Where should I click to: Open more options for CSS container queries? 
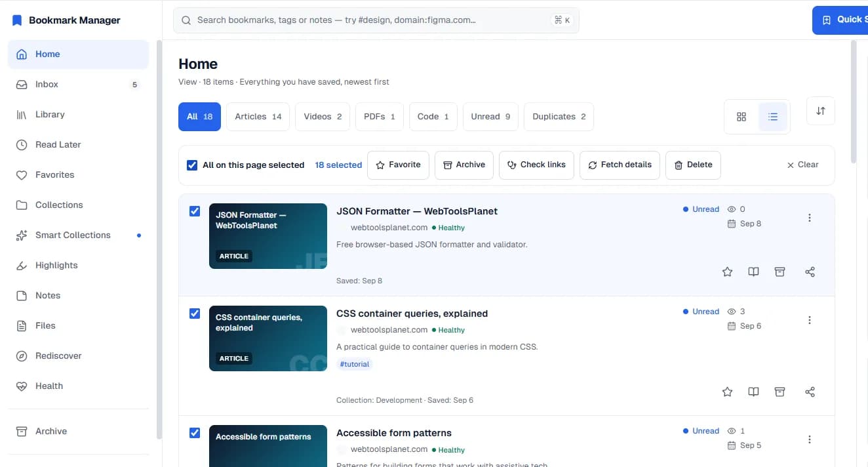coord(810,320)
